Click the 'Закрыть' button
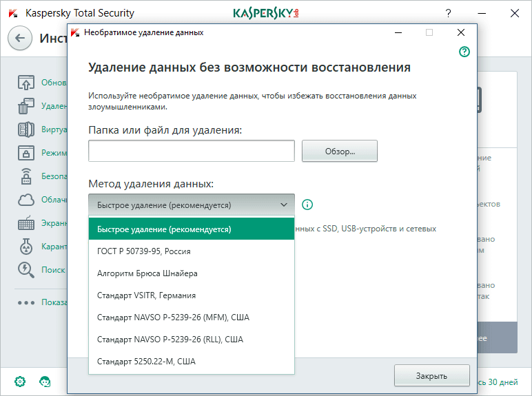This screenshot has height=396, width=532. click(x=432, y=375)
